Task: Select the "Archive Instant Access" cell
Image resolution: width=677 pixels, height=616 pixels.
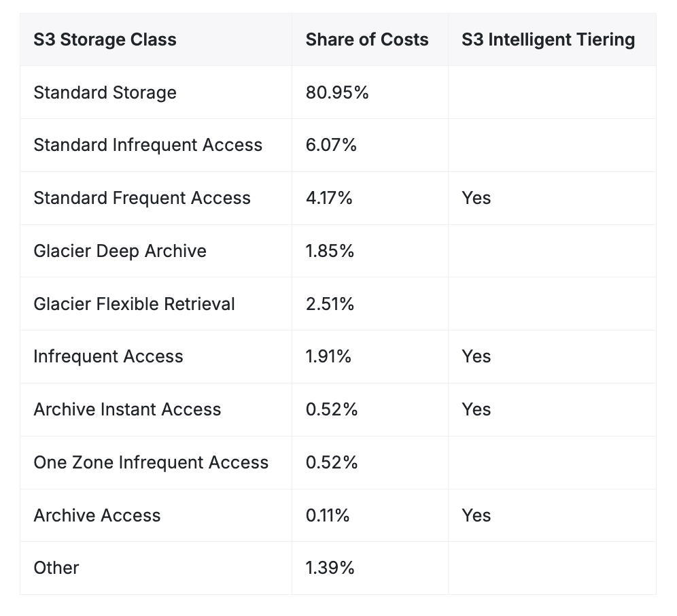Action: (x=127, y=409)
